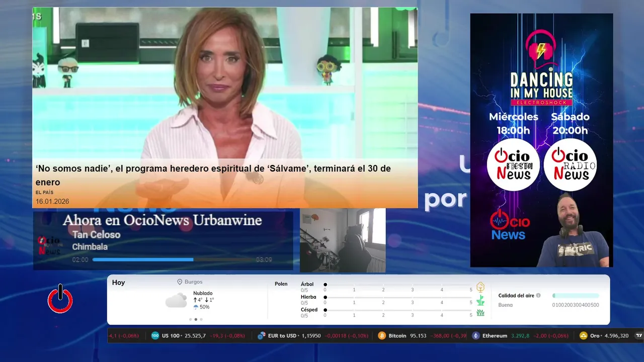644x362 pixels.
Task: Click the headphones lightning logo on the banner
Action: click(541, 49)
